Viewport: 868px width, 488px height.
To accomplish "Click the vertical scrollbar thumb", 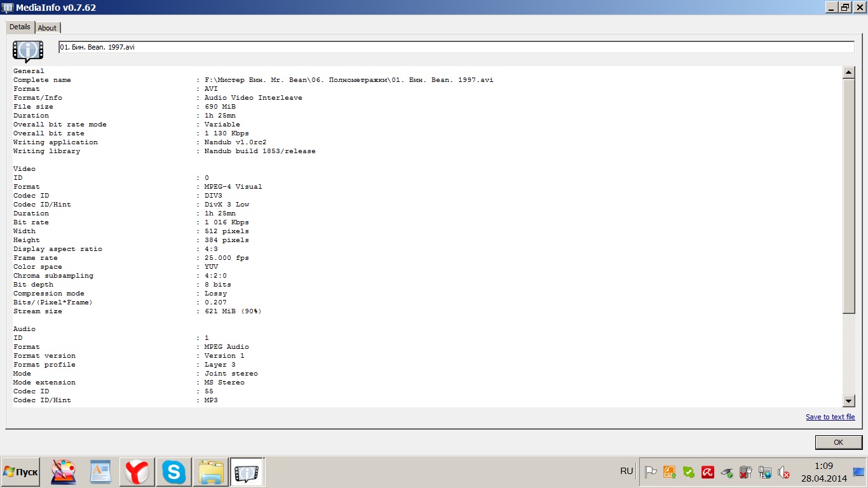I will coord(849,196).
